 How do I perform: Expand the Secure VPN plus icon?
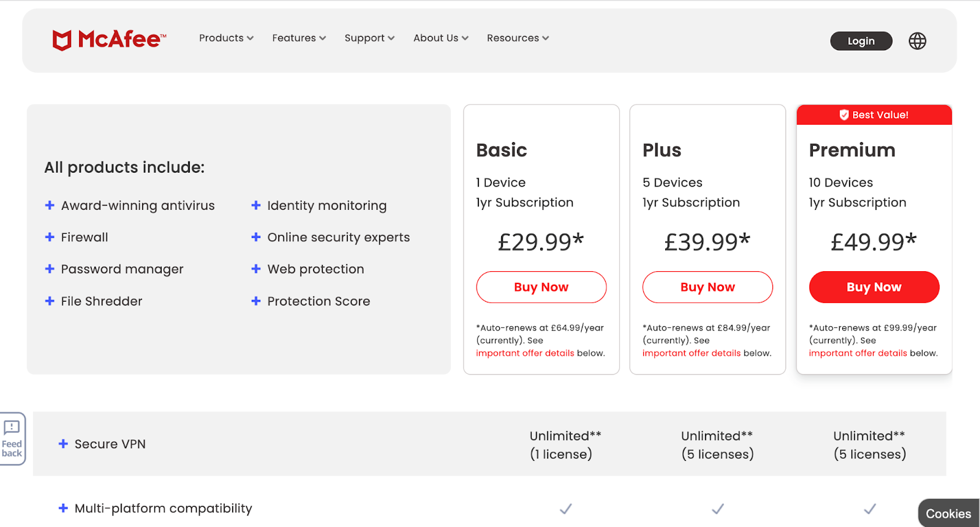(x=63, y=444)
